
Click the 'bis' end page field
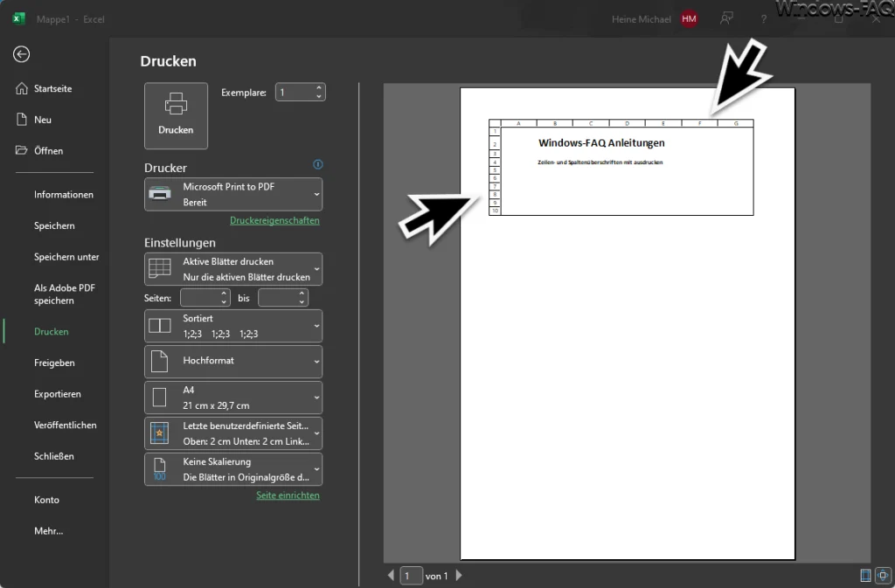tap(277, 298)
